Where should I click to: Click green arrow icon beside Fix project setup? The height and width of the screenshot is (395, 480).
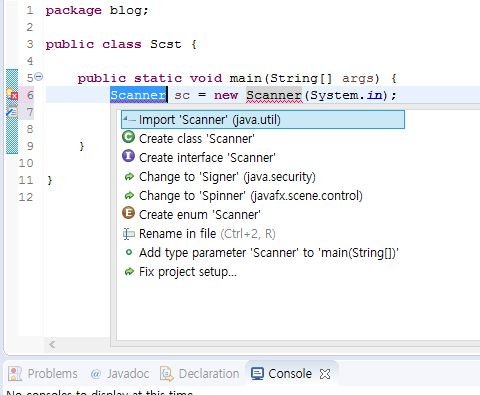[129, 272]
